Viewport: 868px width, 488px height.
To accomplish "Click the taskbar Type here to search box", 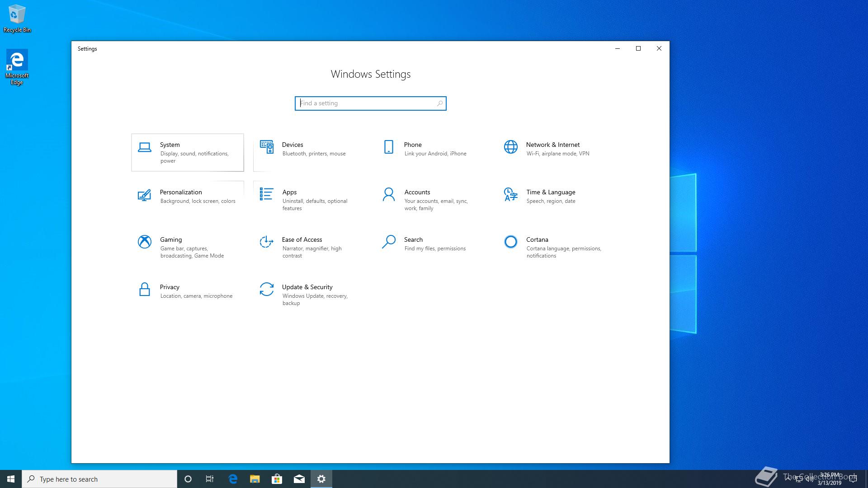I will (99, 479).
